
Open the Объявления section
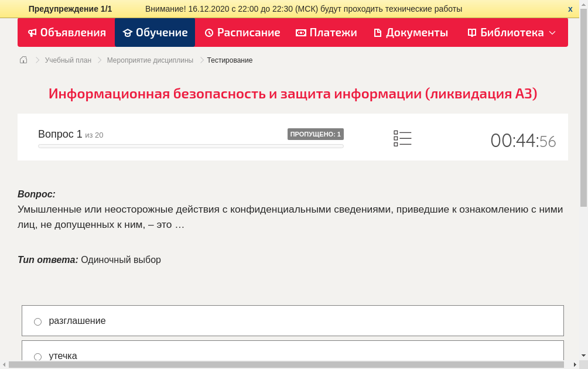click(67, 33)
